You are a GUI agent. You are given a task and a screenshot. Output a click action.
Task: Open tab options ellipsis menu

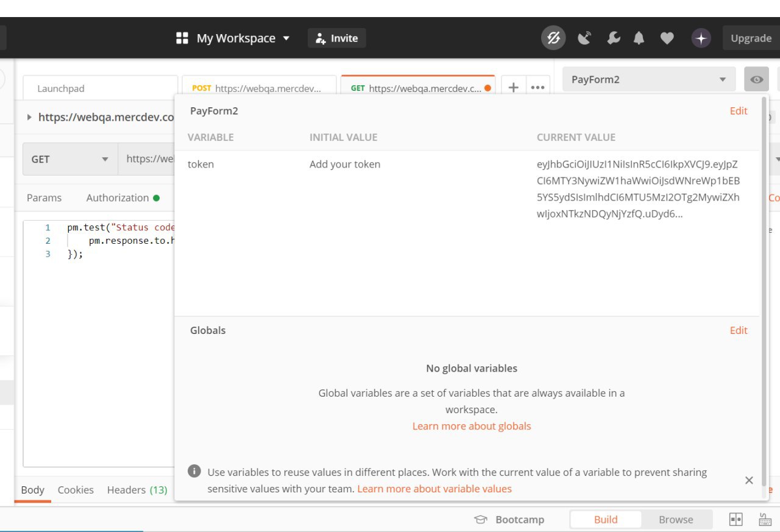[x=537, y=88]
